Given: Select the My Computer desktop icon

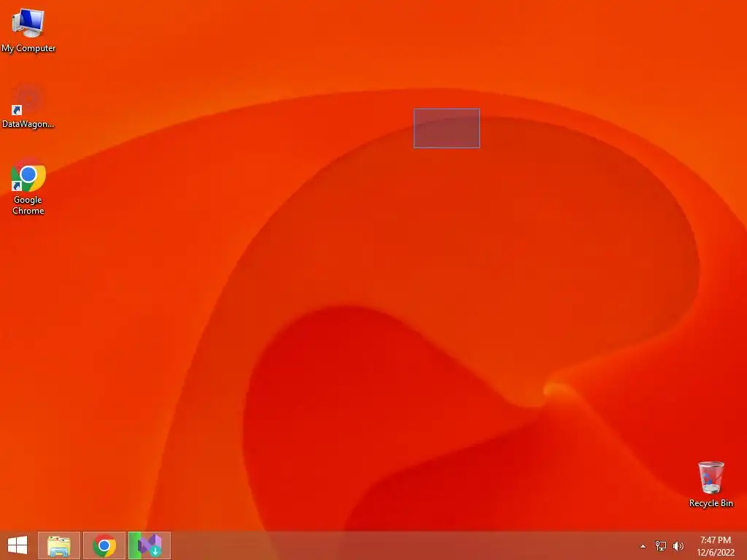Looking at the screenshot, I should [28, 29].
